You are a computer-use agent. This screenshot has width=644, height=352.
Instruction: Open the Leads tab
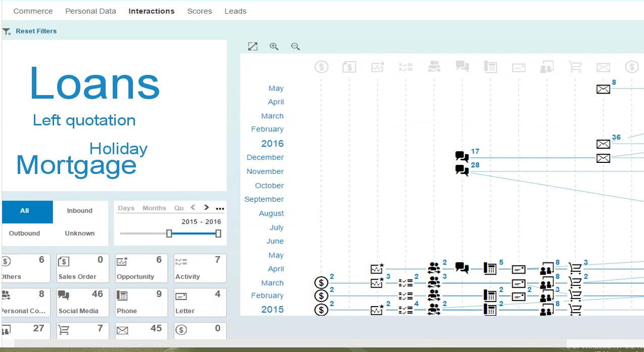pyautogui.click(x=236, y=11)
